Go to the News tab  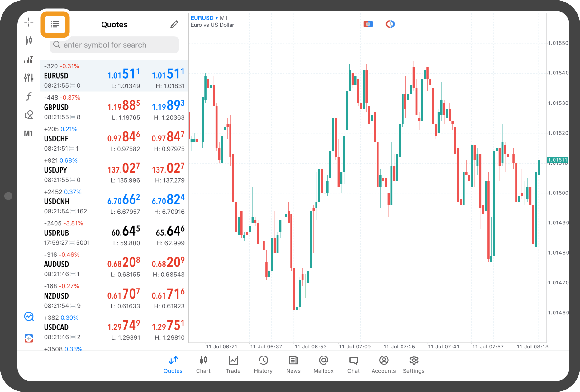293,364
